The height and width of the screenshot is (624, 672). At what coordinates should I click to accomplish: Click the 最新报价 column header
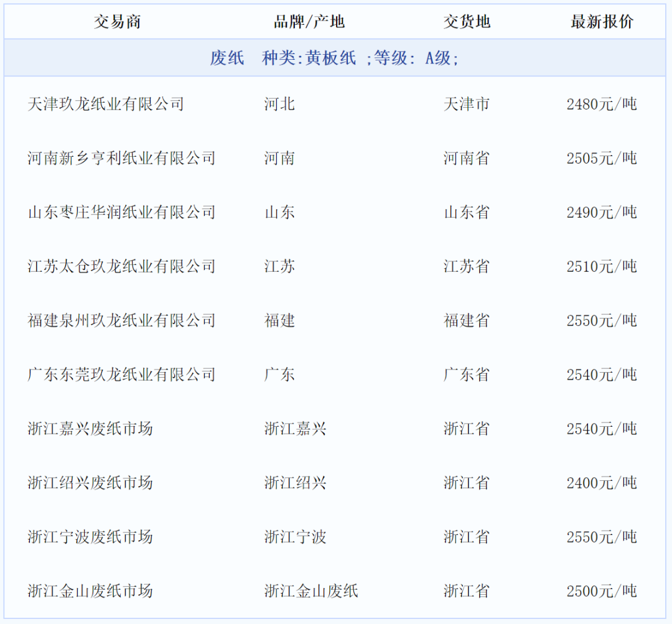click(x=600, y=22)
